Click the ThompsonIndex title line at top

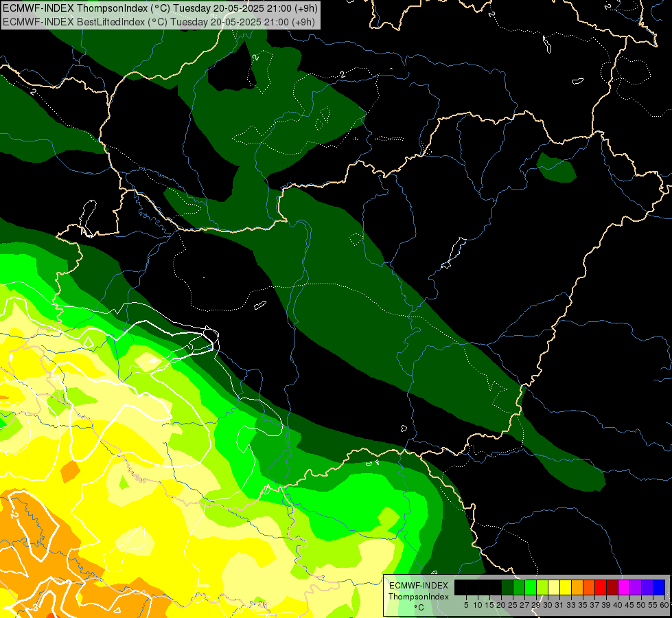159,8
